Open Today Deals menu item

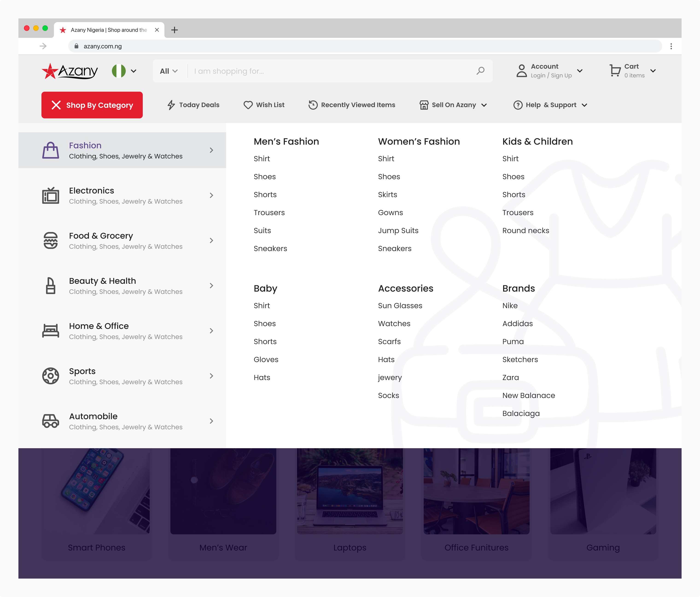[x=194, y=105]
